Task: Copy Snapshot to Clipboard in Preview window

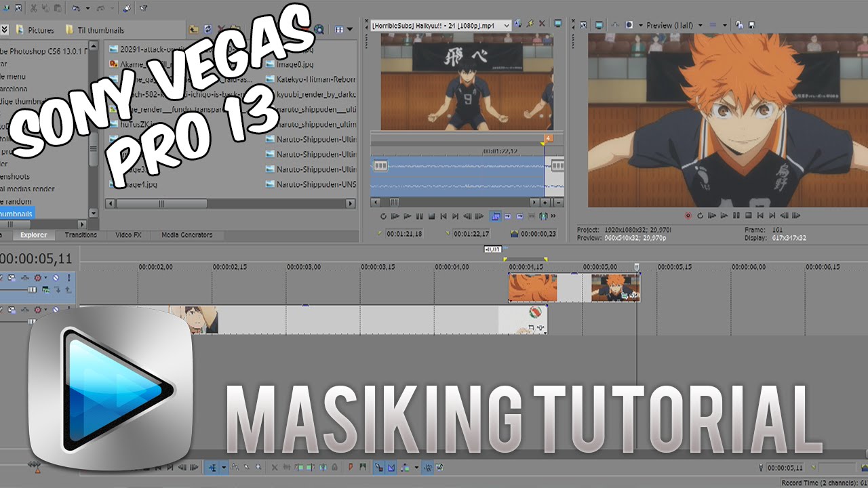Action: coord(739,25)
